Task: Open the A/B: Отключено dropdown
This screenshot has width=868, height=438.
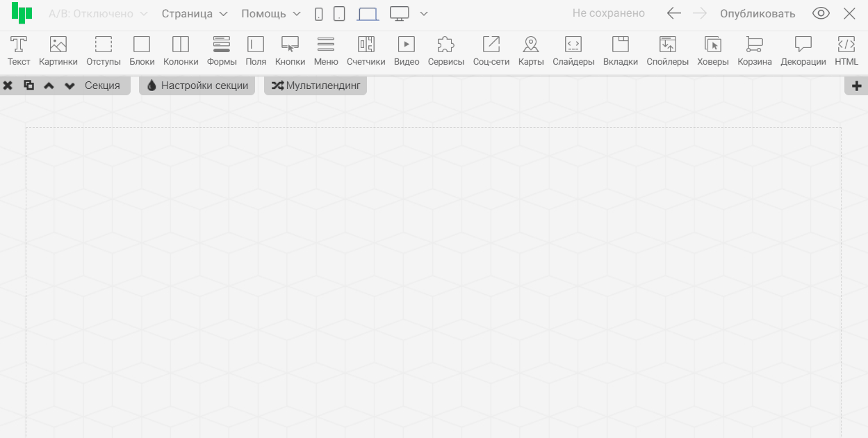Action: (x=98, y=14)
